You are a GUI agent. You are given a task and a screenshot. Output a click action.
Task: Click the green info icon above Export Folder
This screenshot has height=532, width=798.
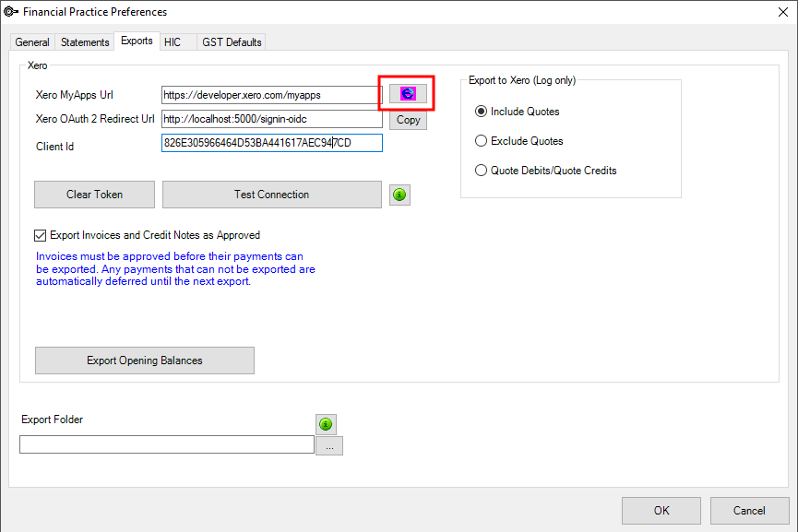pyautogui.click(x=326, y=424)
